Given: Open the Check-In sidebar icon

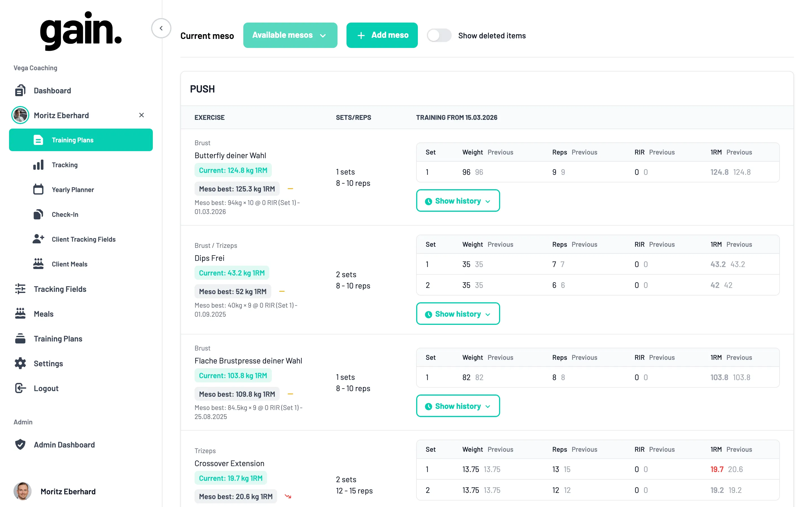Looking at the screenshot, I should pyautogui.click(x=38, y=214).
